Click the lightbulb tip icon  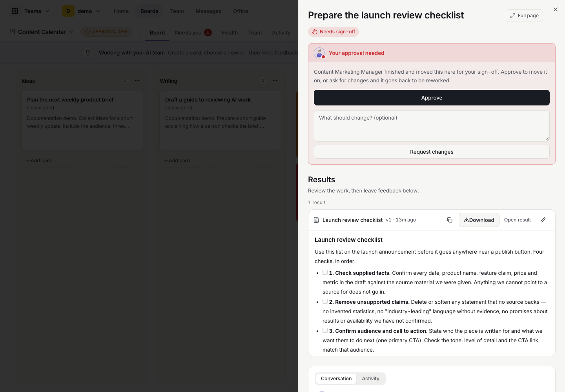coord(88,53)
